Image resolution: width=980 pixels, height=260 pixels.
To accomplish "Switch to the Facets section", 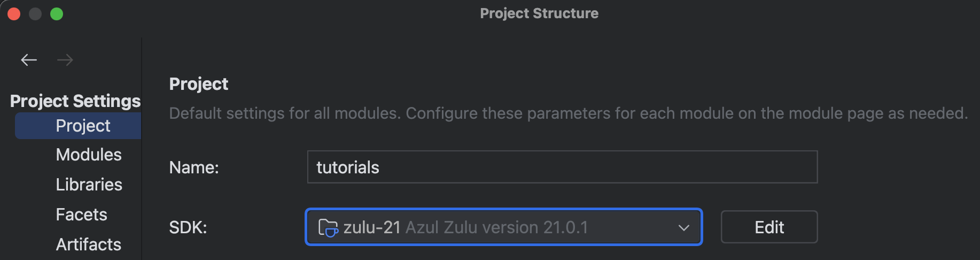I will click(x=82, y=215).
